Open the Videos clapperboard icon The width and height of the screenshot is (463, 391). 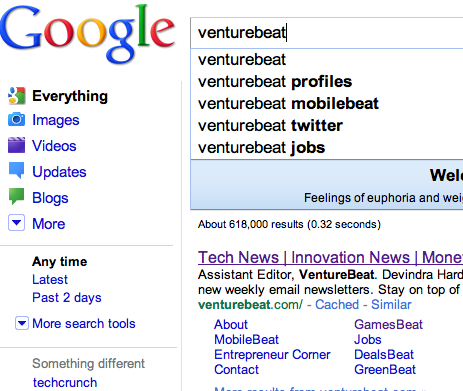coord(16,145)
